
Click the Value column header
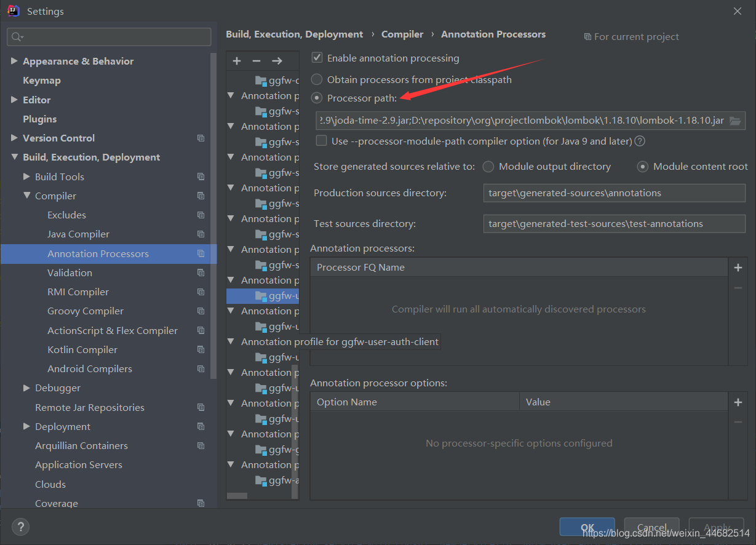pyautogui.click(x=624, y=402)
